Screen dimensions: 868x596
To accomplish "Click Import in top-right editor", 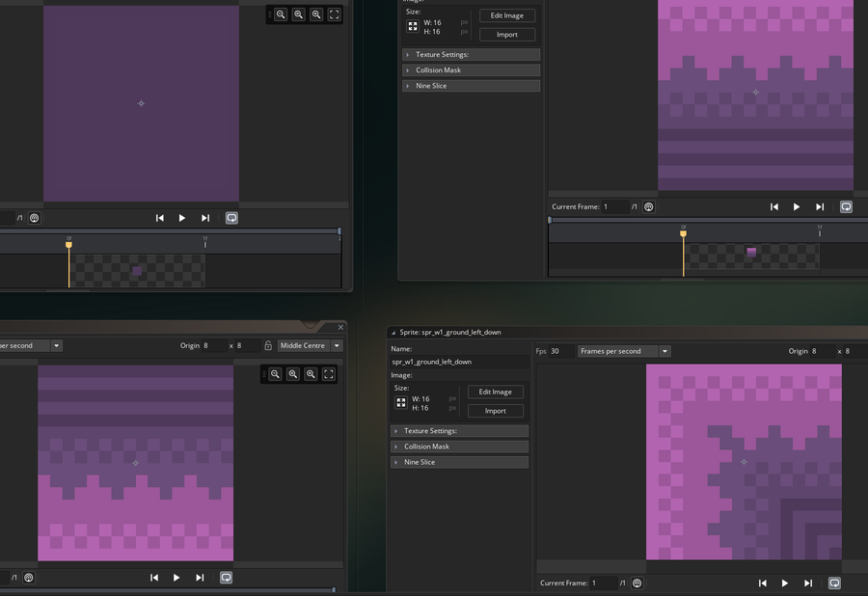I will 507,35.
